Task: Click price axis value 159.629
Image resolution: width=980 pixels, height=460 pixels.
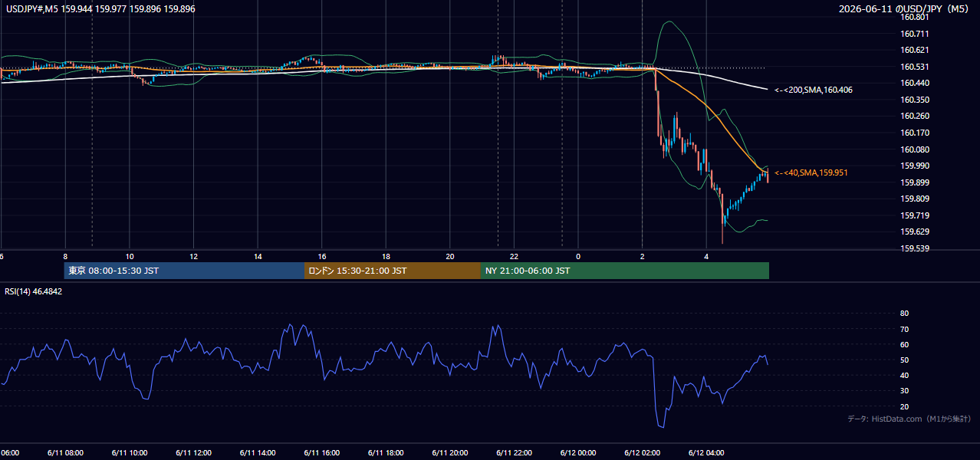Action: (x=915, y=232)
